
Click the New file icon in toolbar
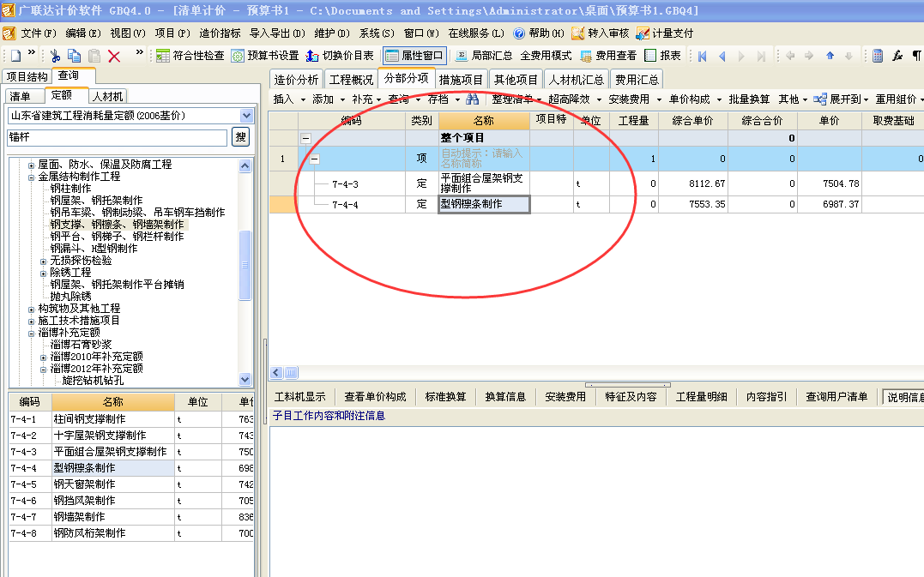(16, 56)
